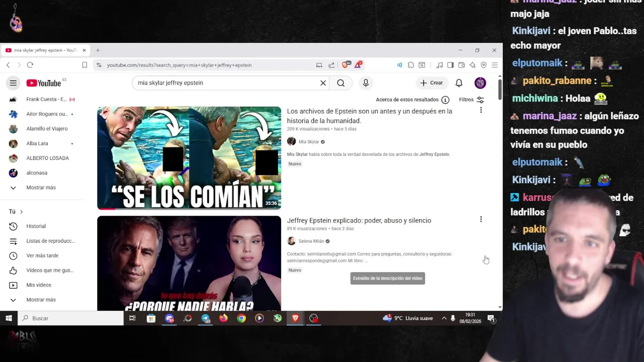Go to the YouTube home logo
The width and height of the screenshot is (644, 362).
[x=44, y=83]
